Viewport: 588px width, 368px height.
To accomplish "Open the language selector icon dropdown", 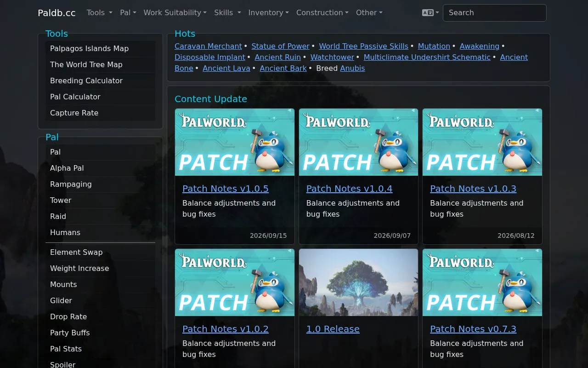I will point(430,13).
